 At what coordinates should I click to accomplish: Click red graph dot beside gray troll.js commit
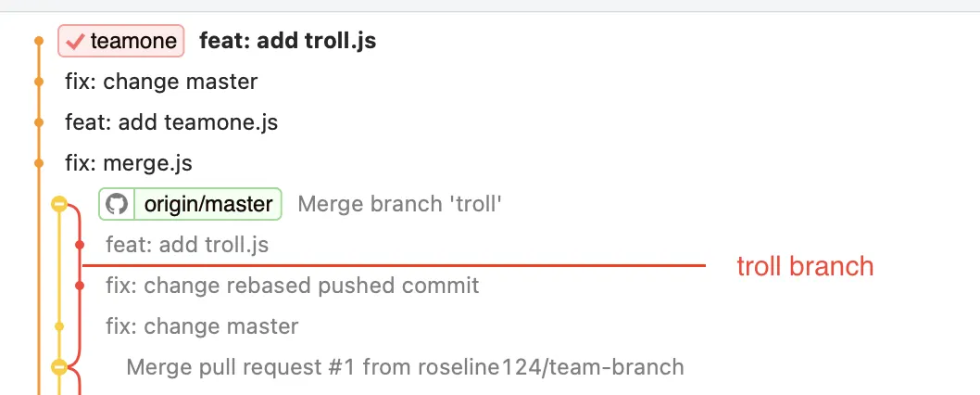click(80, 245)
